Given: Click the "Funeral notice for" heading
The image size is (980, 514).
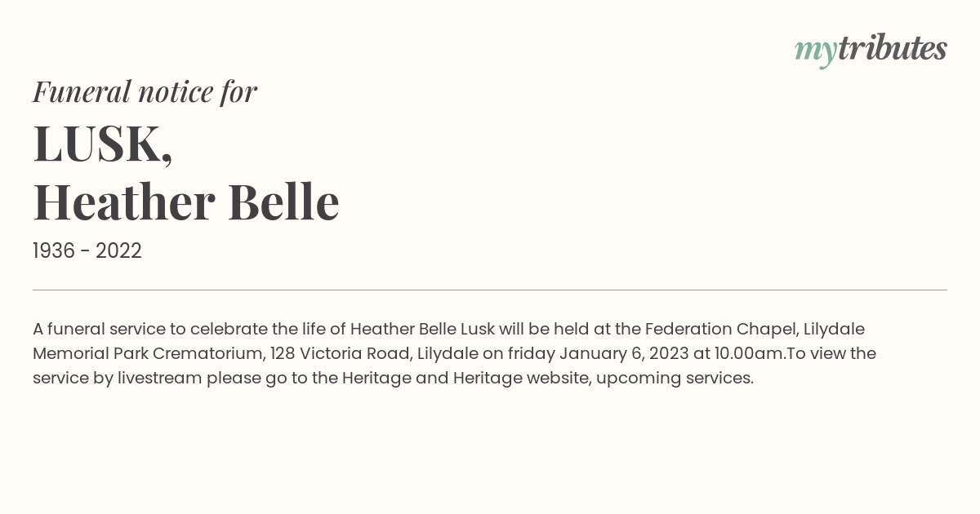Looking at the screenshot, I should pos(145,91).
